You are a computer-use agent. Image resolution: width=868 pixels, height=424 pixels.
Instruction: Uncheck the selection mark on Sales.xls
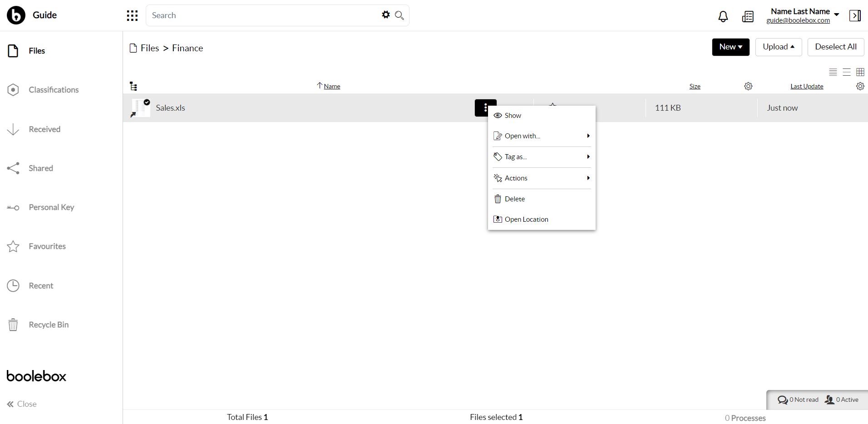coord(147,102)
